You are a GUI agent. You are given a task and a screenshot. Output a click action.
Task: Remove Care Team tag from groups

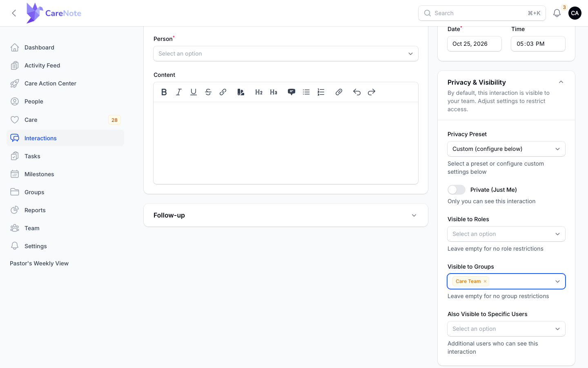(x=485, y=281)
